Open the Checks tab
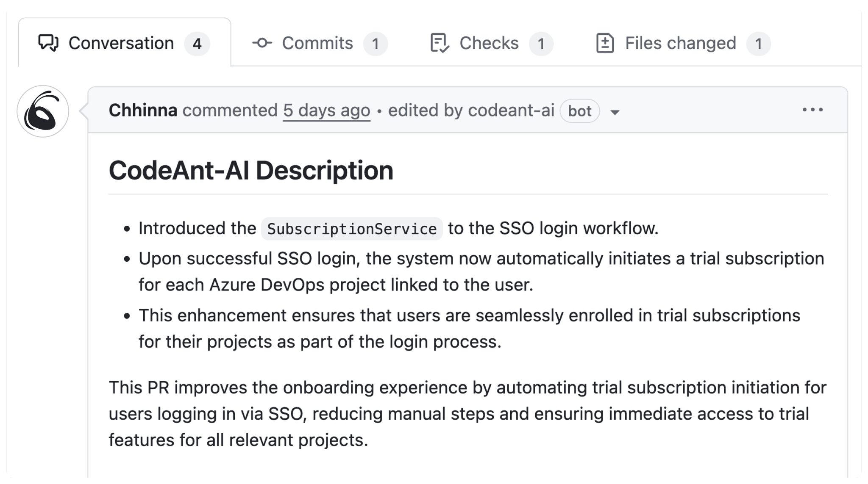The width and height of the screenshot is (868, 484). tap(491, 43)
